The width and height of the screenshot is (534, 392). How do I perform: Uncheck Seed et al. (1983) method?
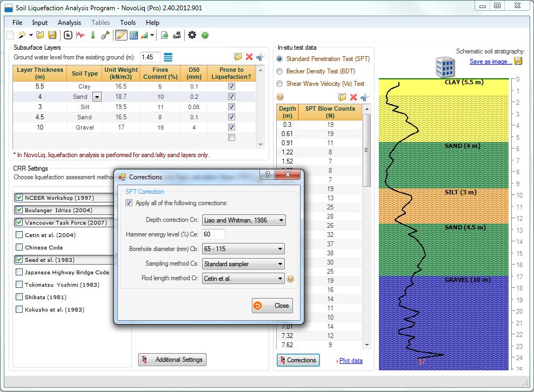pos(19,260)
